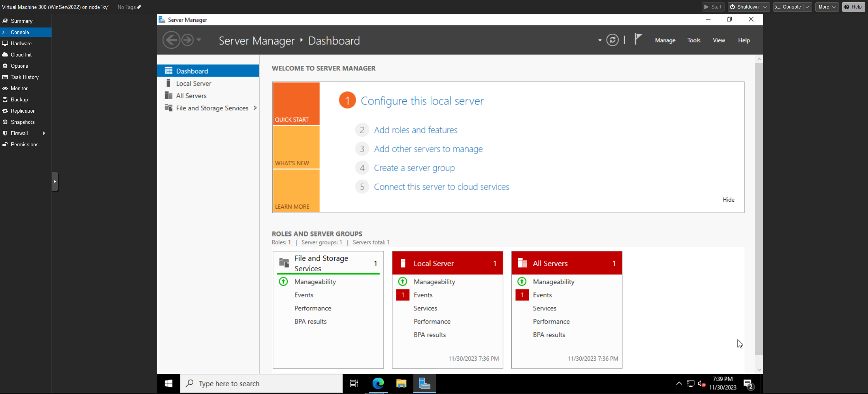Expand the collapsed Proxmox side panel handle

point(55,182)
